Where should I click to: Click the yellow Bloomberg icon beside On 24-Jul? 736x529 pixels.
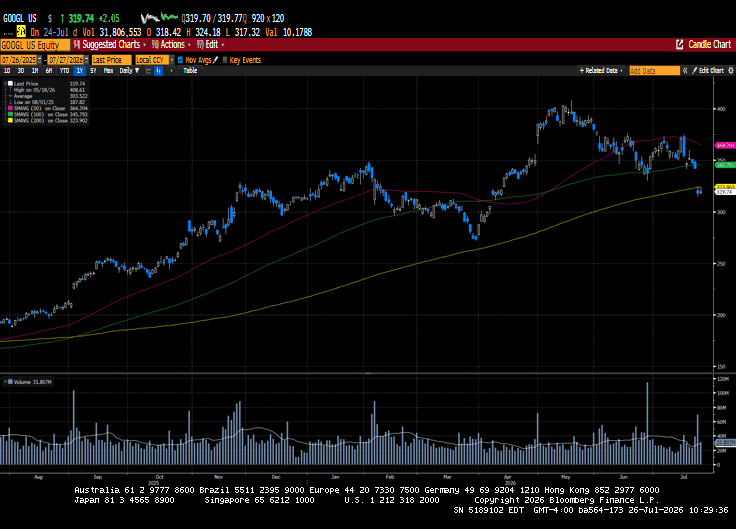click(x=21, y=31)
